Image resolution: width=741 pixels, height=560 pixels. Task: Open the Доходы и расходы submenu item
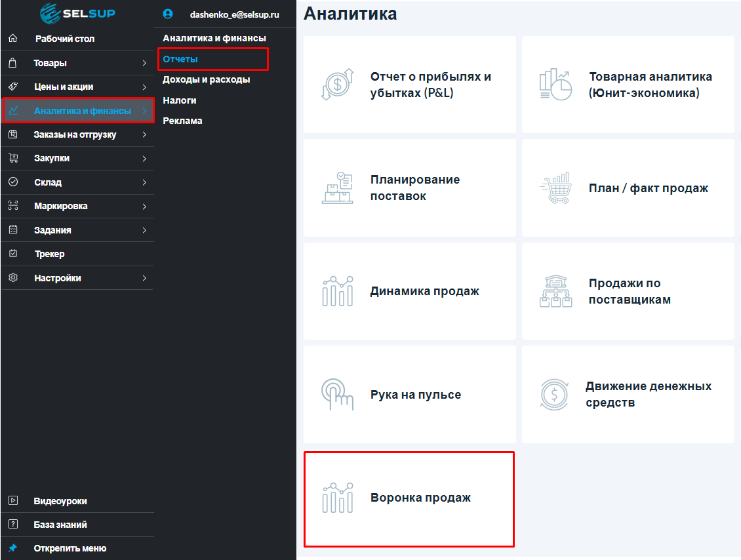[206, 79]
